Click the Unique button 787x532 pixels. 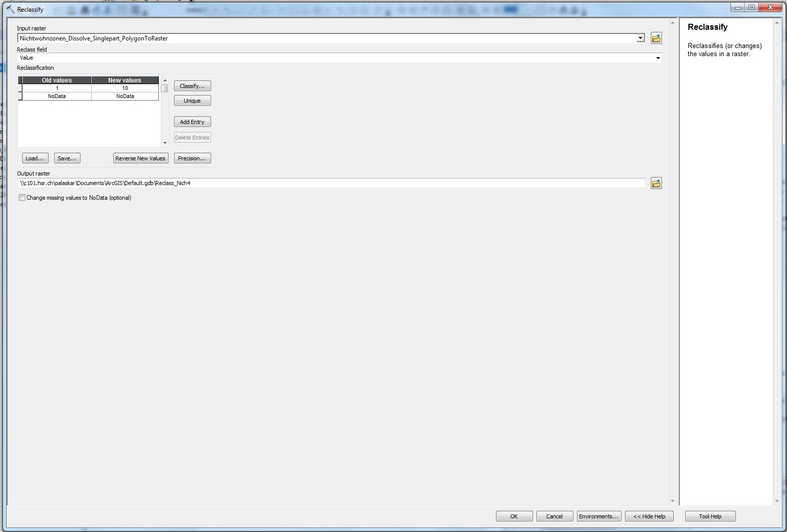(192, 101)
